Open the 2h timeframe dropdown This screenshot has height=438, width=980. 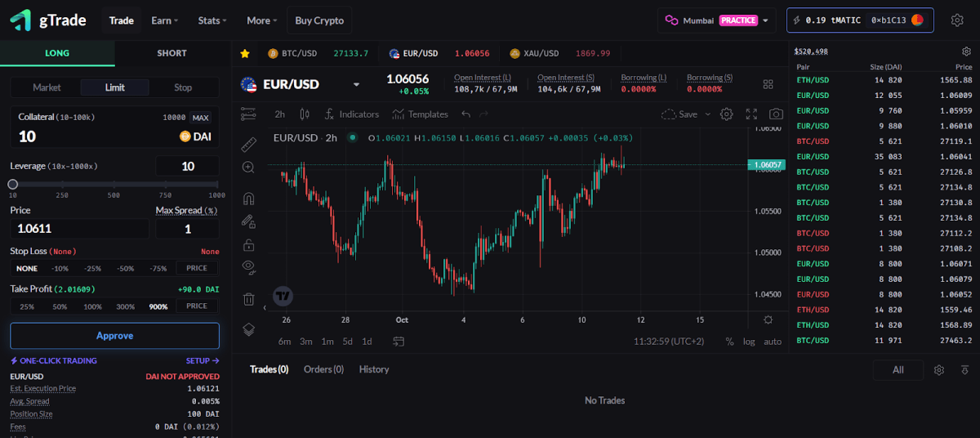tap(280, 114)
